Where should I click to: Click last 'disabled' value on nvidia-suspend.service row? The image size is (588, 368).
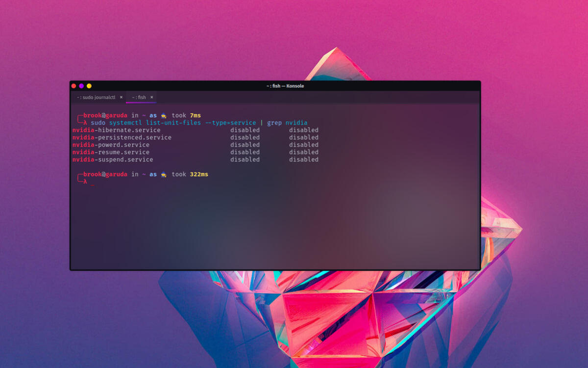304,159
